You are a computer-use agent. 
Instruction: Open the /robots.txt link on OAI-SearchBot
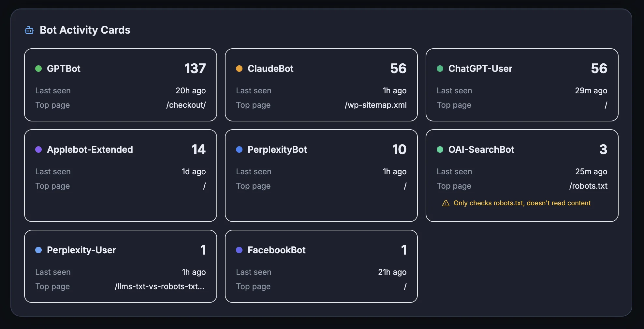[x=588, y=186]
